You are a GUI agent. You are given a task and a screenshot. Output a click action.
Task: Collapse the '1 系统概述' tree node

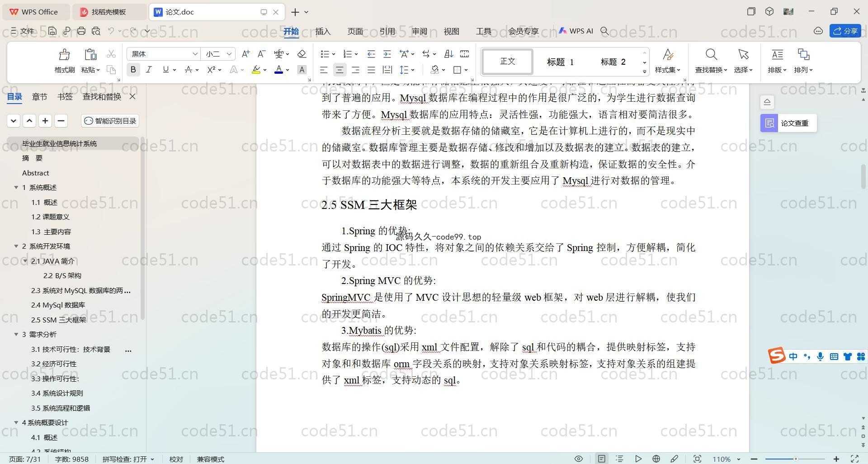click(x=16, y=187)
